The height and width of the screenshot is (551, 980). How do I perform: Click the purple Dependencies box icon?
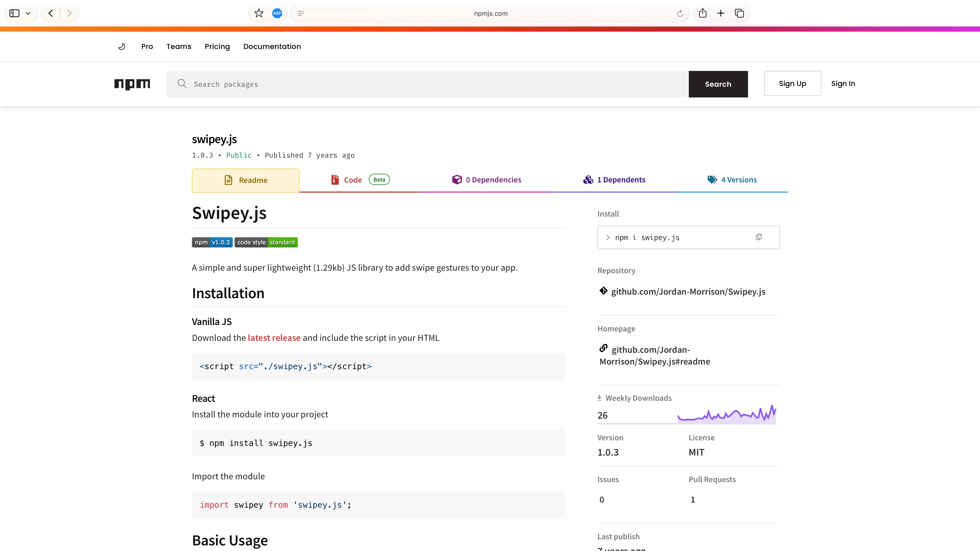[457, 180]
